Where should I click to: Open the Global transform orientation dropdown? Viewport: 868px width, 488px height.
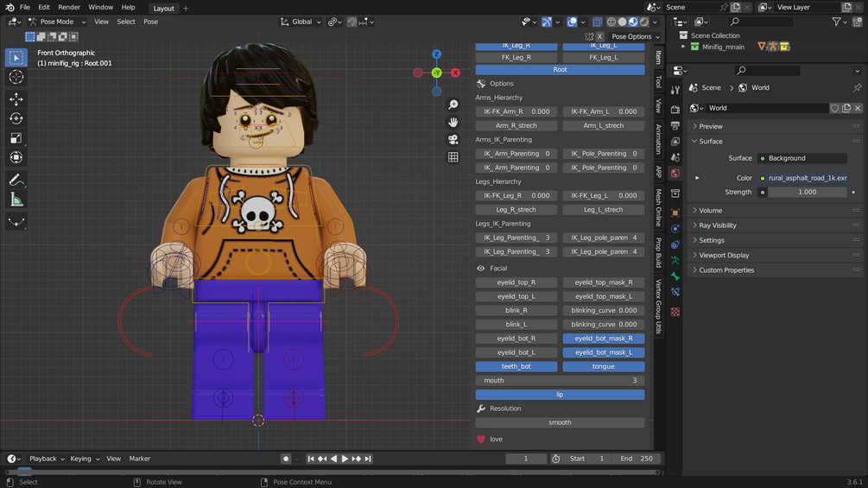click(301, 22)
